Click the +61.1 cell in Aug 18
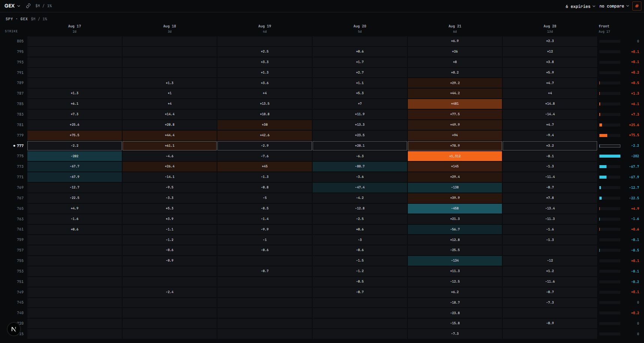Image resolution: width=644 pixels, height=343 pixels. [x=169, y=146]
